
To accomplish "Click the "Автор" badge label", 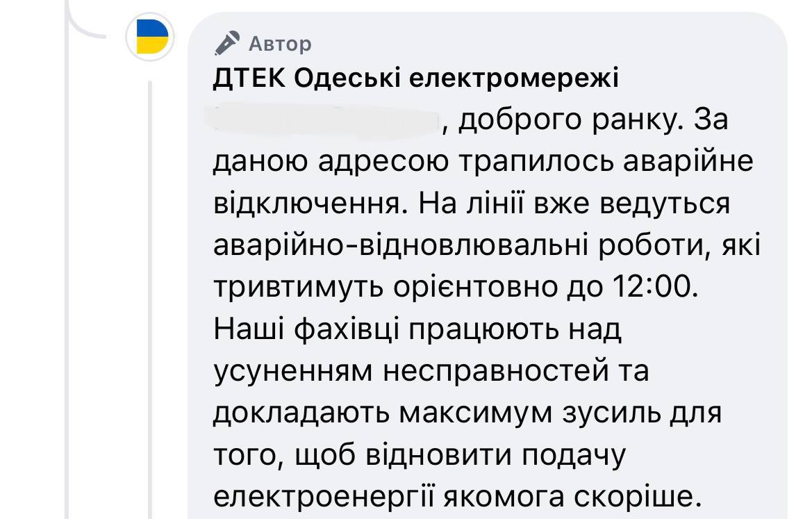I will pos(280,44).
